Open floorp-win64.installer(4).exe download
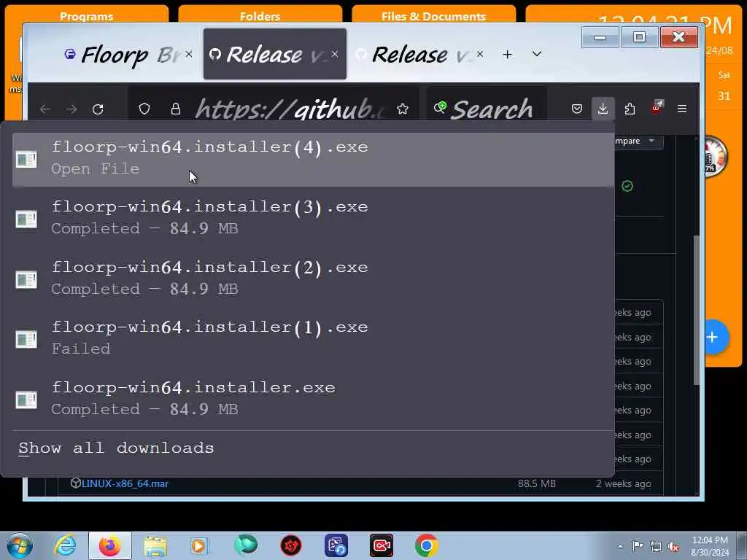 click(313, 159)
